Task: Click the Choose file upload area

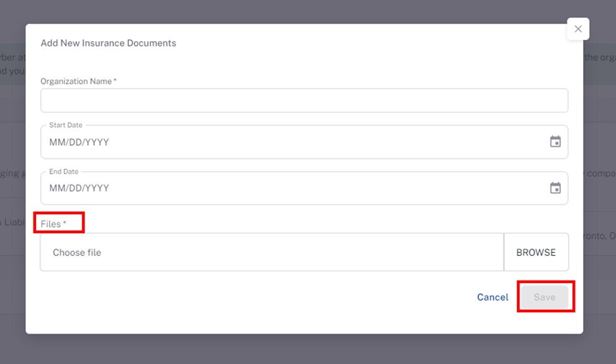Action: tap(272, 252)
